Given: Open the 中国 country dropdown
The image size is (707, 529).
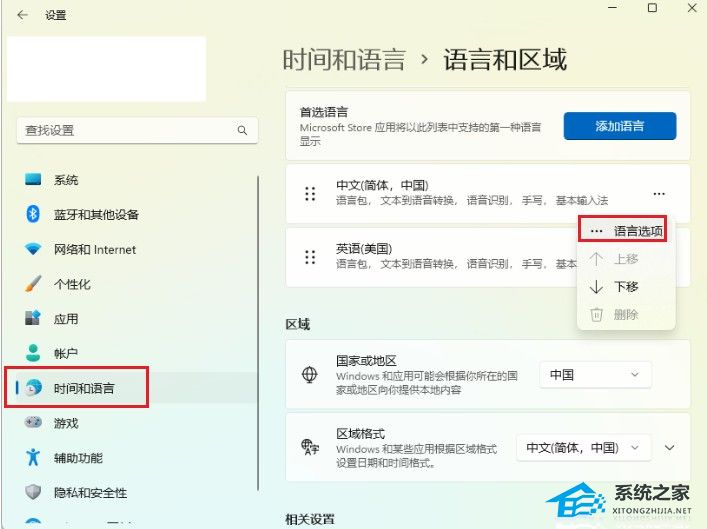Looking at the screenshot, I should point(595,374).
